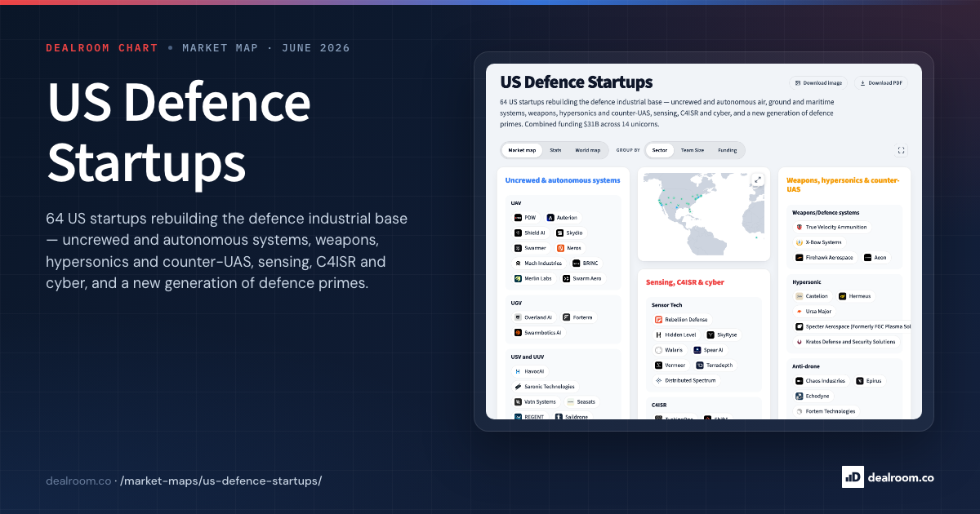The image size is (980, 514).
Task: Click the Mach Industries chip
Action: (539, 264)
